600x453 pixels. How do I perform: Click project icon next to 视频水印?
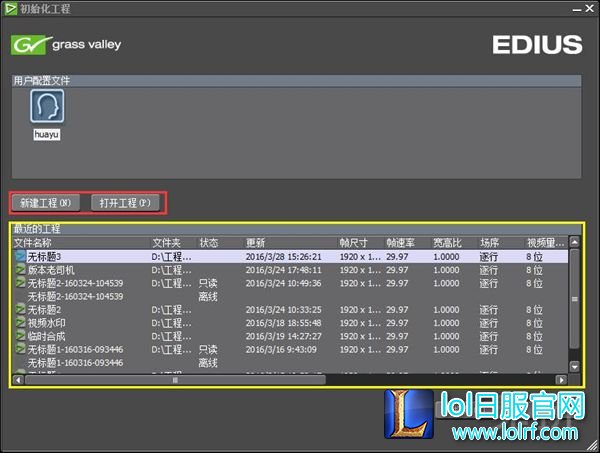tap(20, 323)
